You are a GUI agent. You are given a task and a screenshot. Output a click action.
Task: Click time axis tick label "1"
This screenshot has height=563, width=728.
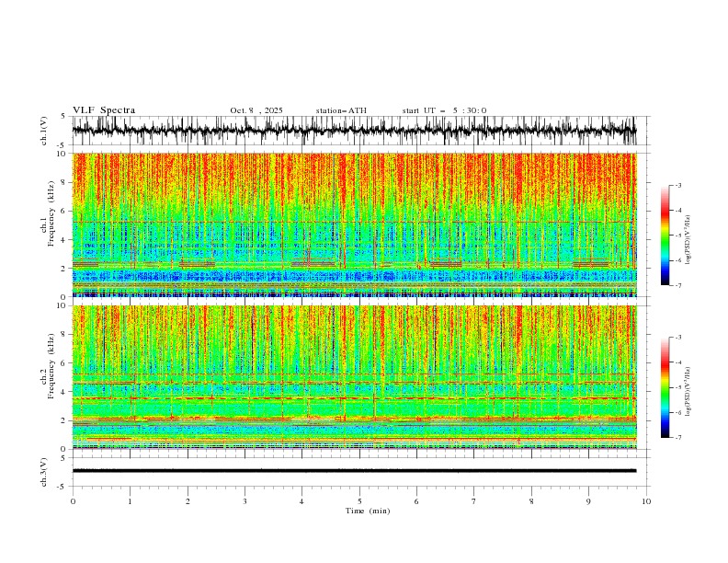(x=130, y=501)
